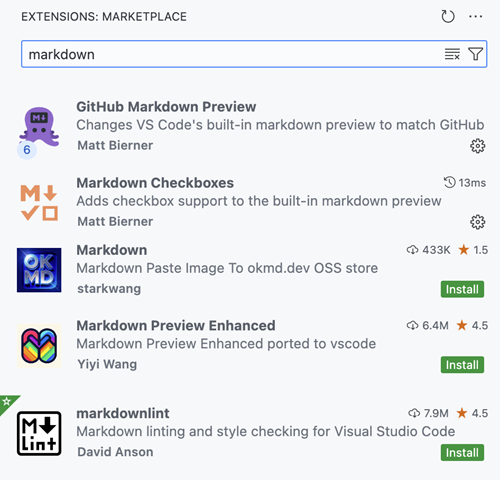The image size is (500, 480).
Task: Open Markdown Checkboxes manage gear
Action: click(477, 222)
